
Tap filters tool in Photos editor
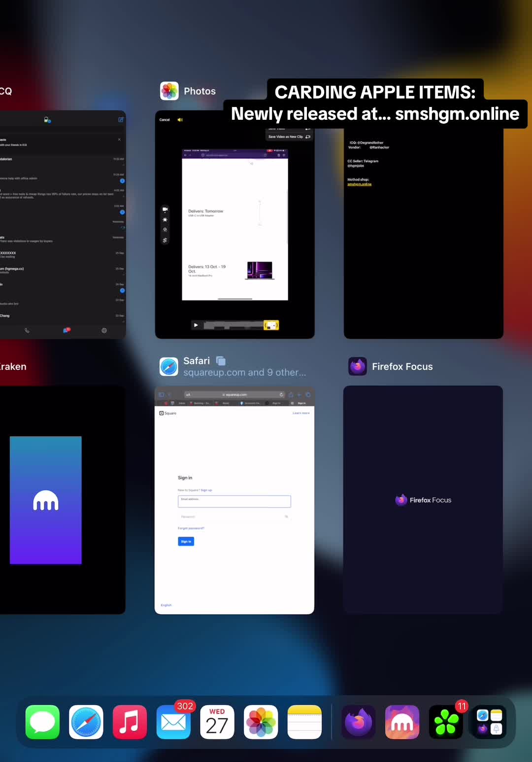pyautogui.click(x=165, y=230)
